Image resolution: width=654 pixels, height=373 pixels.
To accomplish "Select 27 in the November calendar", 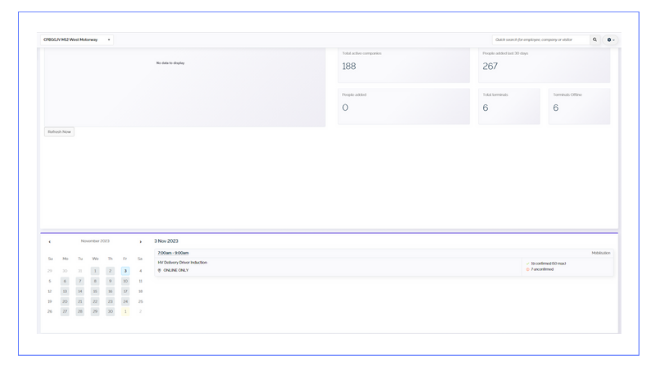I will tap(65, 311).
